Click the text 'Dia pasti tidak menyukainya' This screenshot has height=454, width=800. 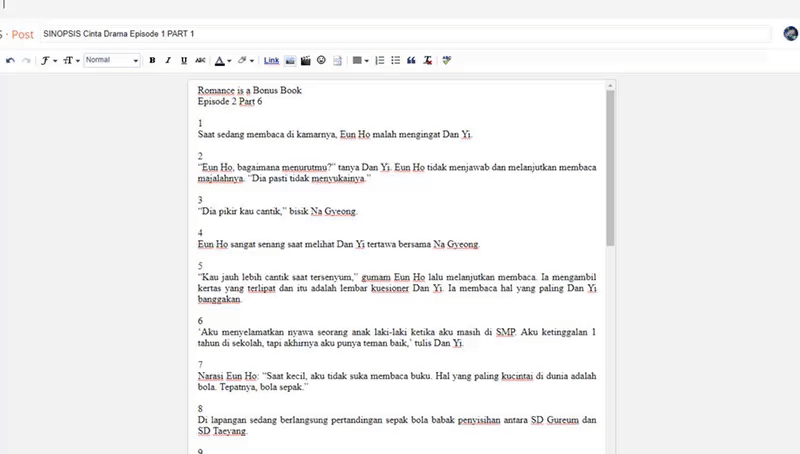click(309, 178)
